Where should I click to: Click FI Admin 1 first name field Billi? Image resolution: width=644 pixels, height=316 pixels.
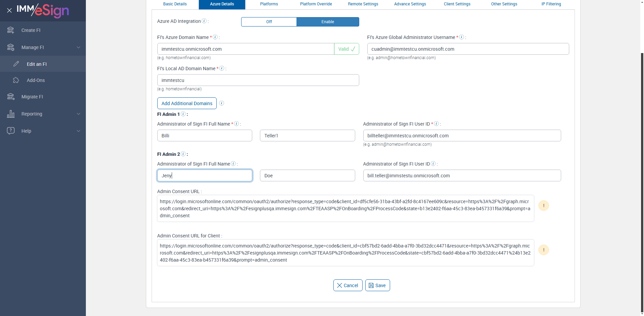coord(205,136)
